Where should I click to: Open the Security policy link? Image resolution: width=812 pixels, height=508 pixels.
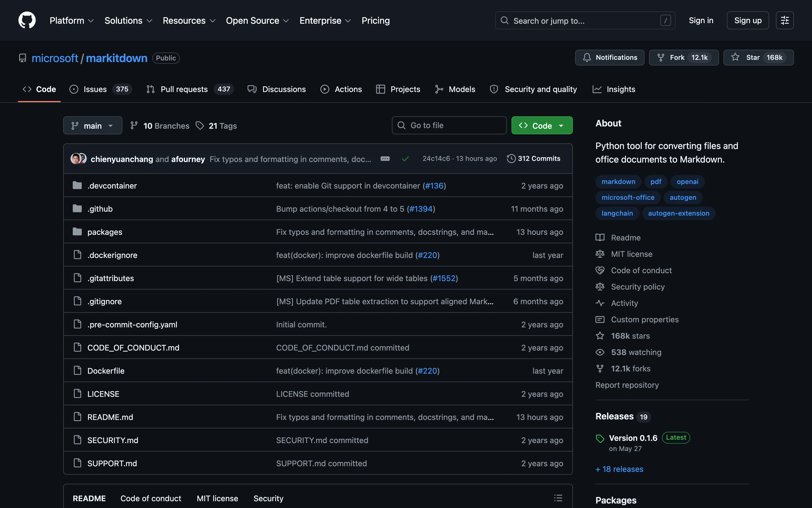click(630, 286)
